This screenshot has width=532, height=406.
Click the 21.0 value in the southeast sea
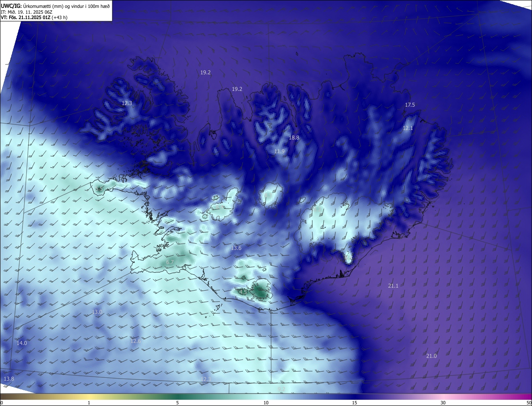click(431, 356)
